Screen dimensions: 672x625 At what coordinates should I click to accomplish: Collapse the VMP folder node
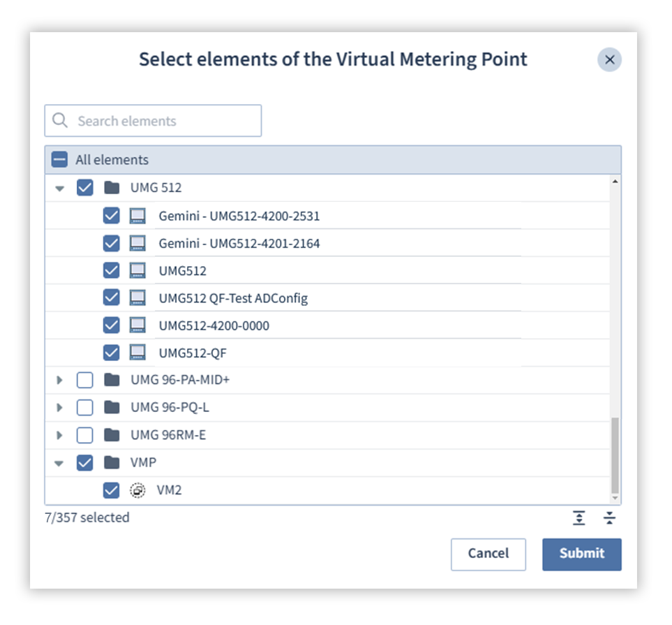(60, 463)
